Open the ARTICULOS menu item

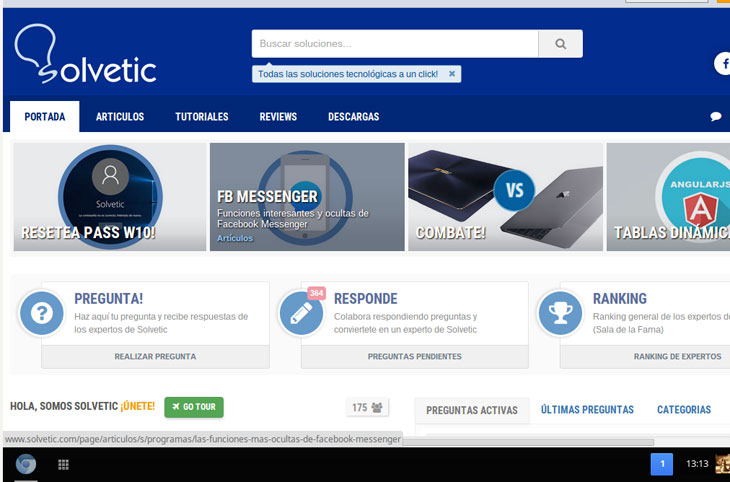120,116
